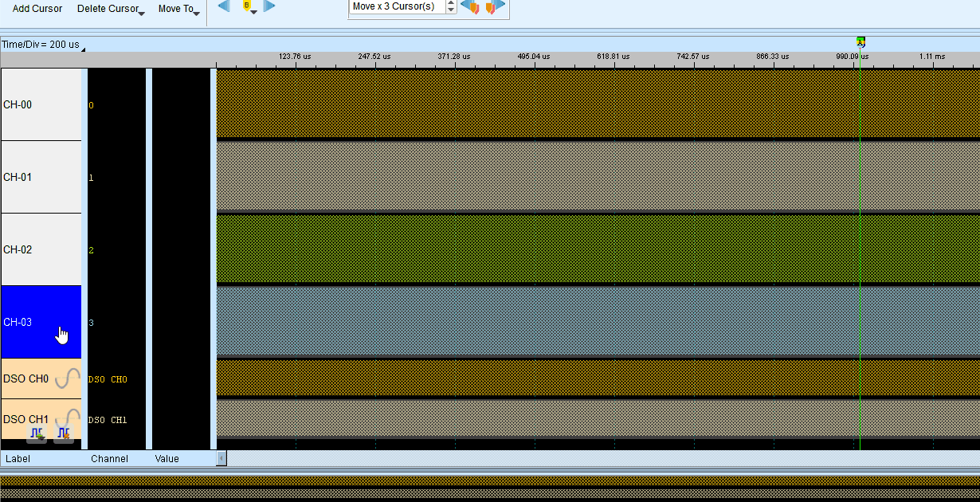Click the 1.11 ms tick label on ruler
The image size is (980, 502).
931,57
